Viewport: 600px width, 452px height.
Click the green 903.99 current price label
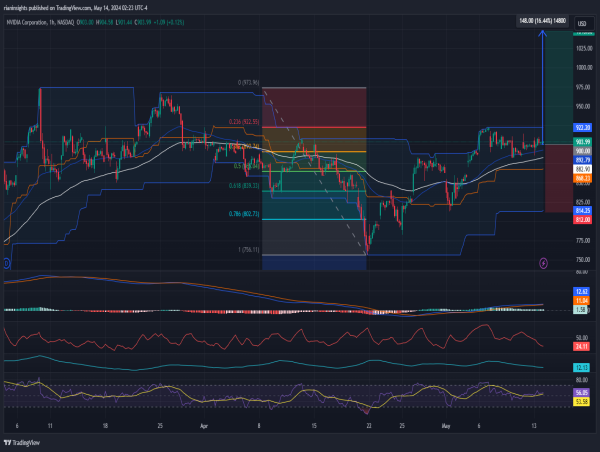click(582, 142)
